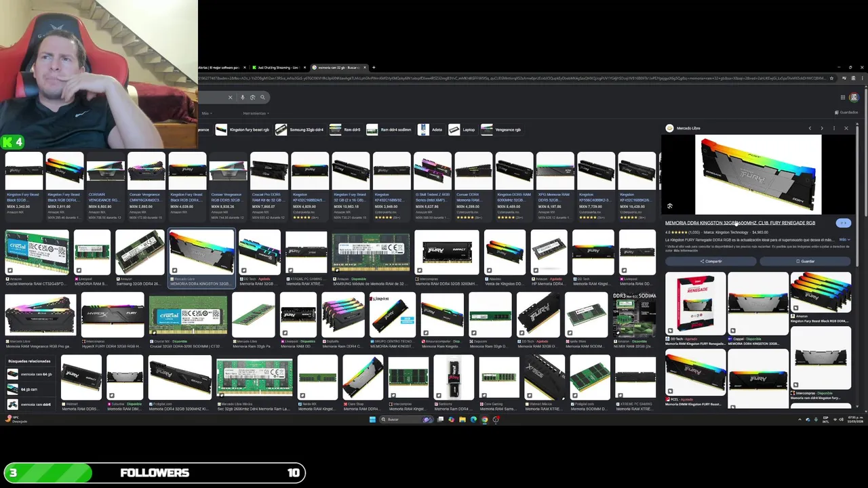The width and height of the screenshot is (868, 488).
Task: Open 'Guardados' saved items link
Action: [x=846, y=113]
